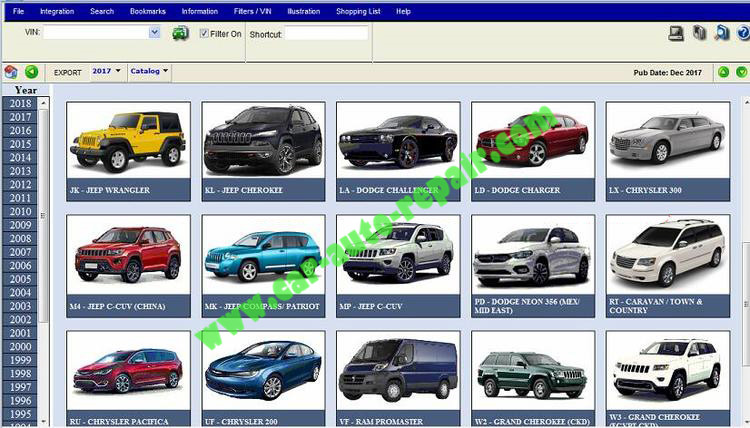Image resolution: width=750 pixels, height=428 pixels.
Task: Open the Bookmarks menu
Action: pyautogui.click(x=148, y=11)
